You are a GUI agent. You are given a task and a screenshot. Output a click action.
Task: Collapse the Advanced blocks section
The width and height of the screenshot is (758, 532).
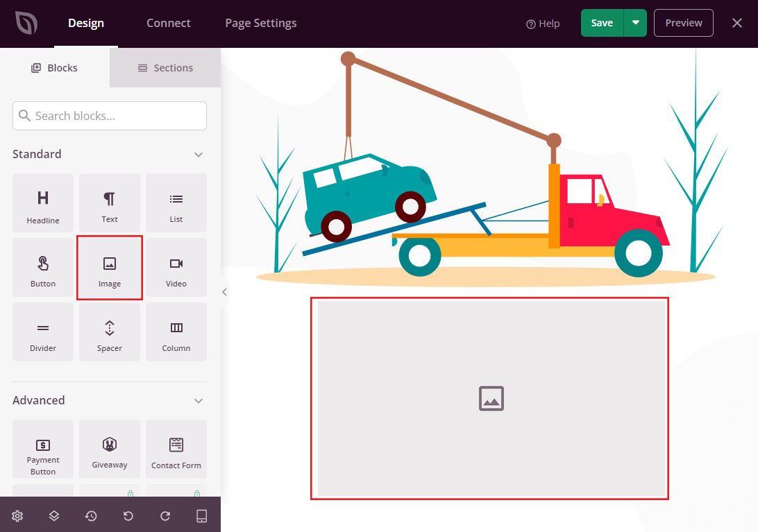(x=199, y=401)
